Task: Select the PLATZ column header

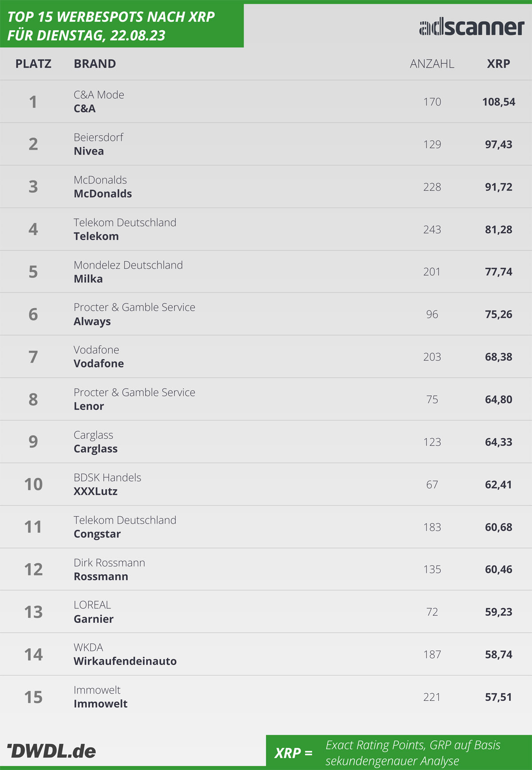Action: coord(33,64)
